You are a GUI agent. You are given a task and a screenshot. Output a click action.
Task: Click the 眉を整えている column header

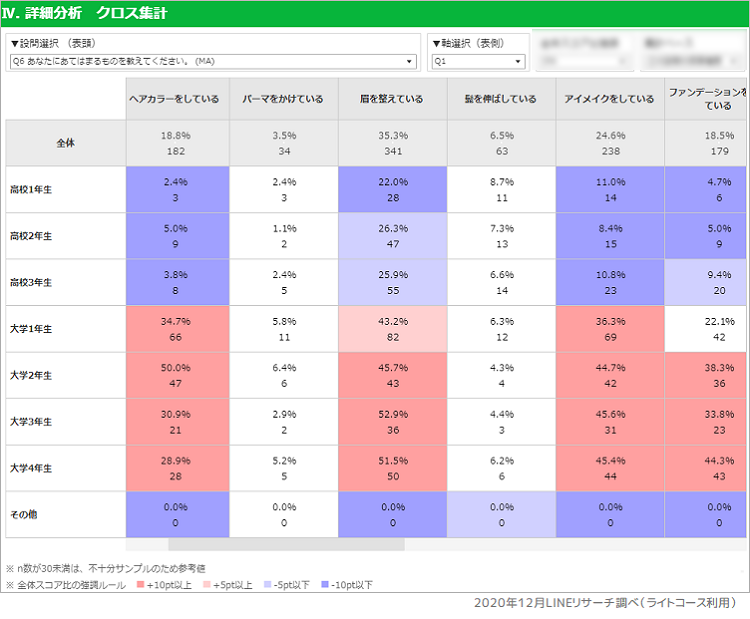click(x=391, y=99)
